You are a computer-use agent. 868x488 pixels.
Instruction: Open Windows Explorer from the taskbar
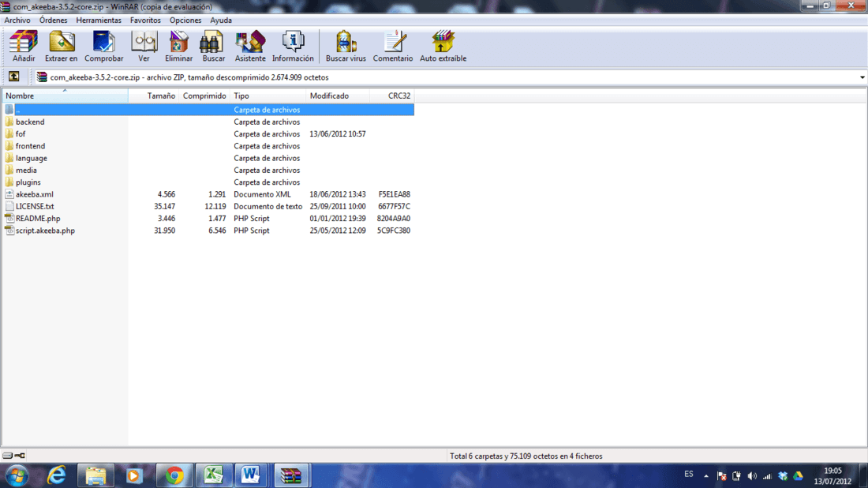95,476
